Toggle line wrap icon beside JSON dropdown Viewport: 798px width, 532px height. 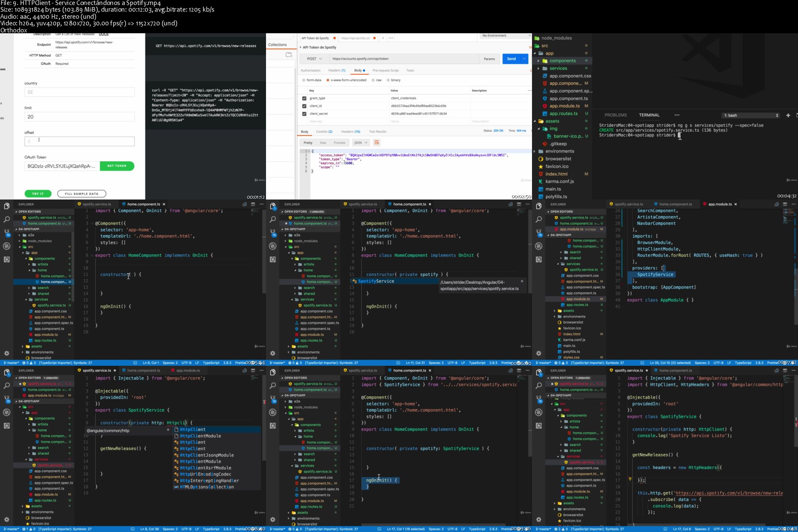[x=377, y=143]
